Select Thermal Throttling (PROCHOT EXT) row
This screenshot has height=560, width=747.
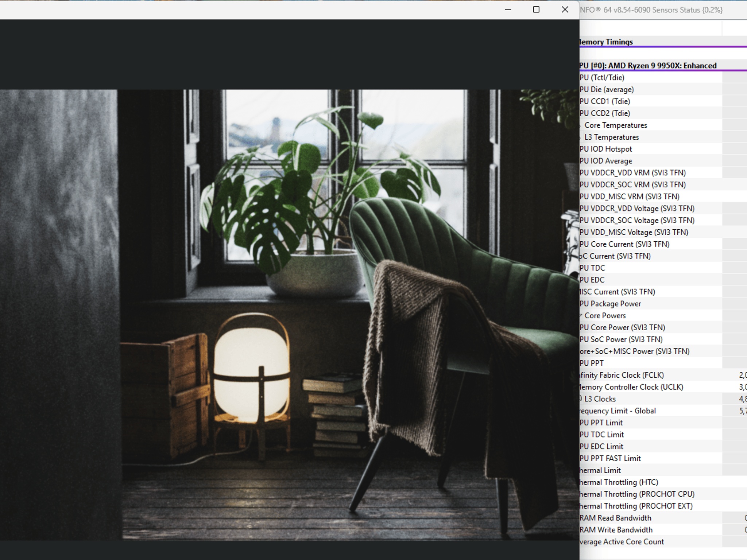tap(663, 506)
